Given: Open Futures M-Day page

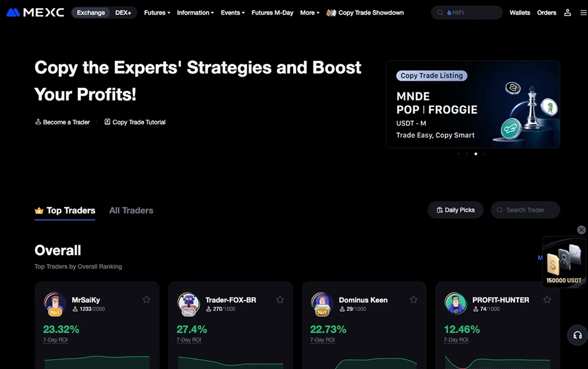Looking at the screenshot, I should pyautogui.click(x=272, y=13).
